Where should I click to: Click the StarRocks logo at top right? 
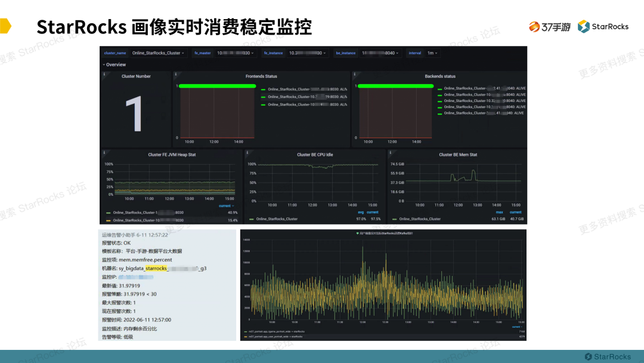click(x=603, y=27)
